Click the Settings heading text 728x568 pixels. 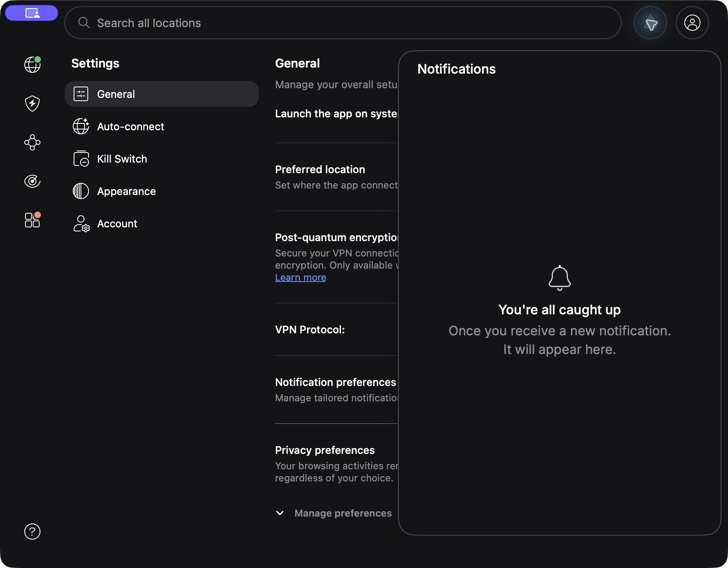[x=95, y=64]
